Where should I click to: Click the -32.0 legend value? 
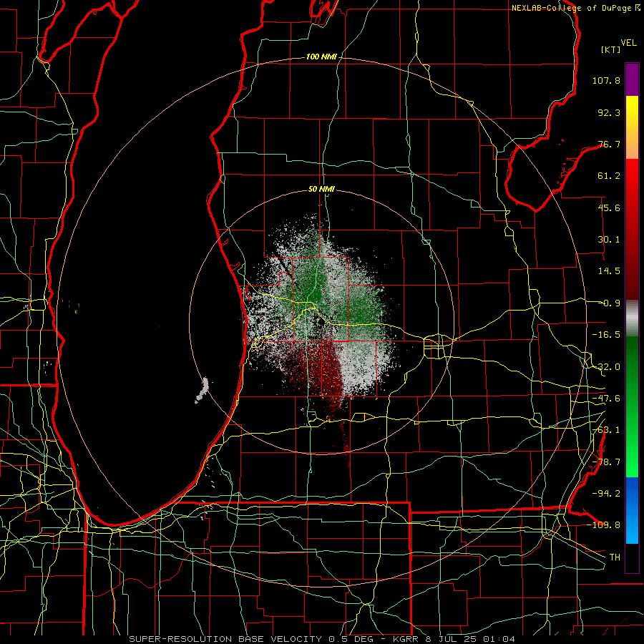click(x=606, y=367)
